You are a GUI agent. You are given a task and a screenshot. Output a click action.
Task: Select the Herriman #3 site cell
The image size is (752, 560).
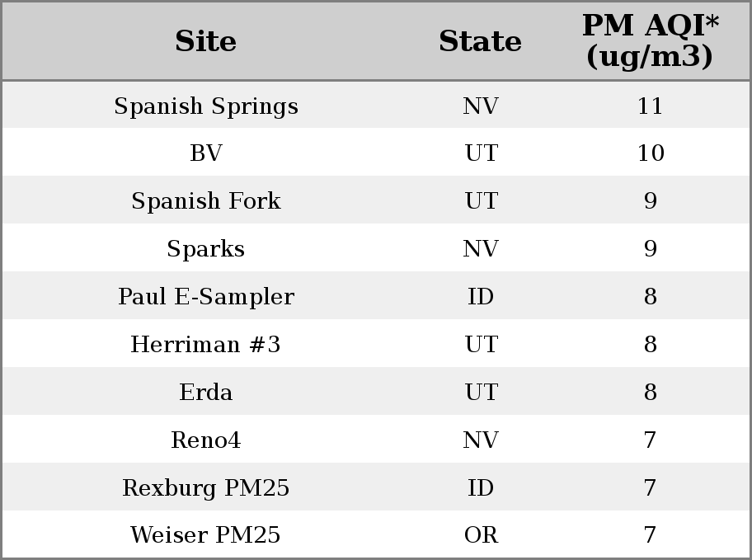coord(206,344)
